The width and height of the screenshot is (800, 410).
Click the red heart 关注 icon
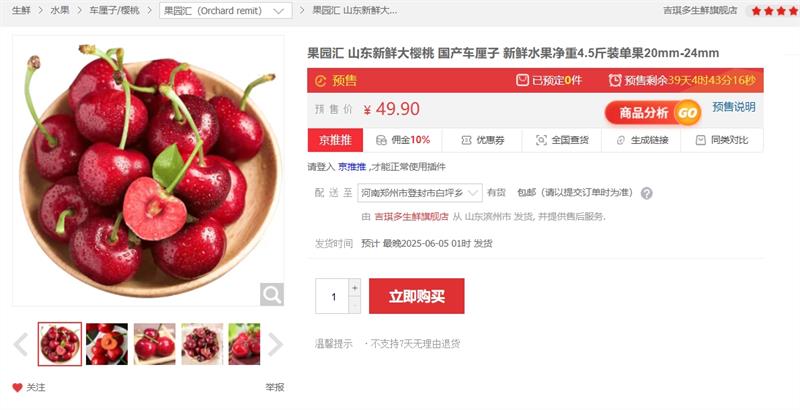click(x=17, y=388)
